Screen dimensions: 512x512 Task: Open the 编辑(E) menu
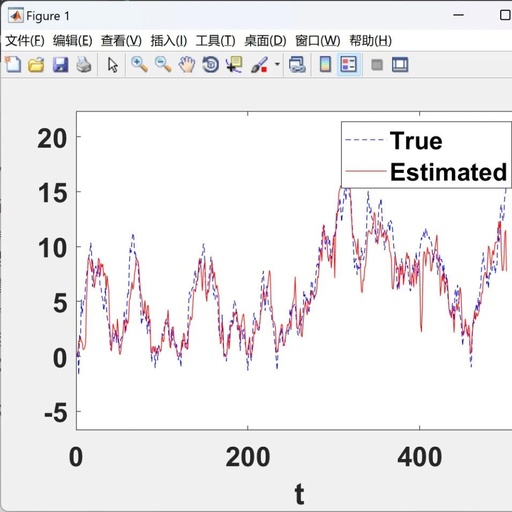[x=73, y=41]
